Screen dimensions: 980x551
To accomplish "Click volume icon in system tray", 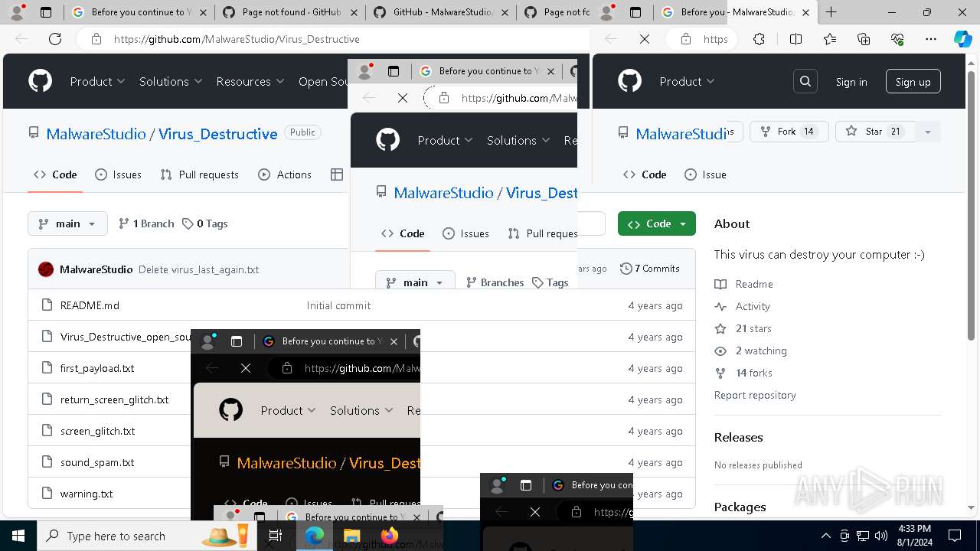I will (x=881, y=536).
